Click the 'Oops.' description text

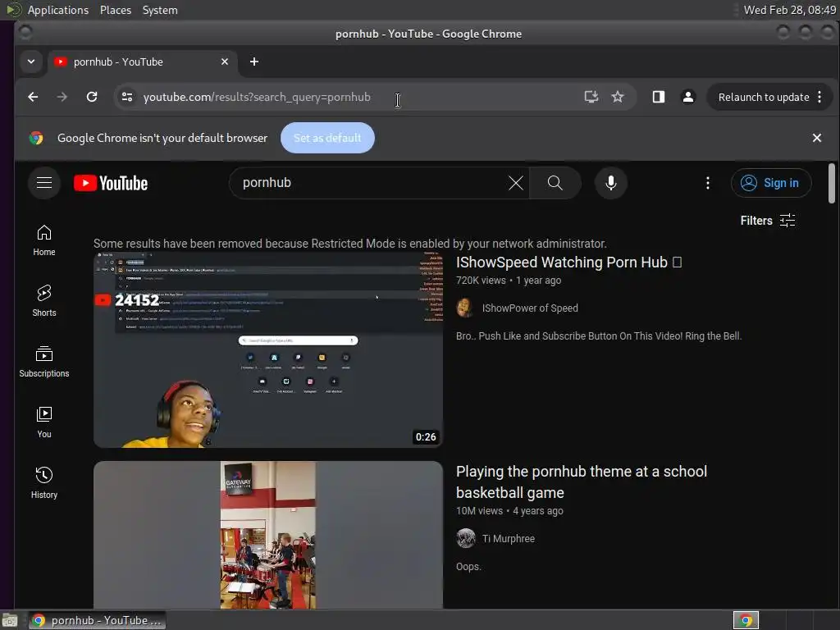pyautogui.click(x=468, y=567)
